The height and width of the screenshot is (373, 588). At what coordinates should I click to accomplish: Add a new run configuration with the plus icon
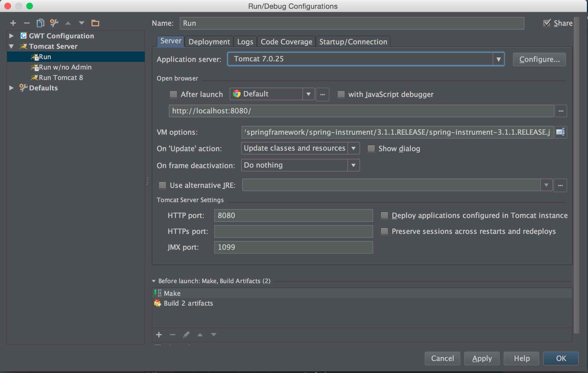(x=13, y=23)
